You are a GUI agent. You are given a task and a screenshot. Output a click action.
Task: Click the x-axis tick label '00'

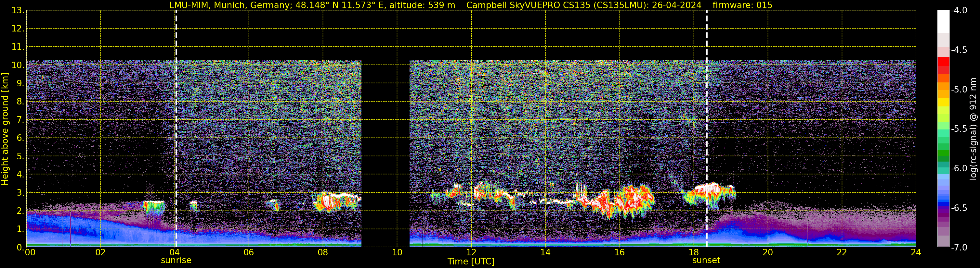coord(30,252)
